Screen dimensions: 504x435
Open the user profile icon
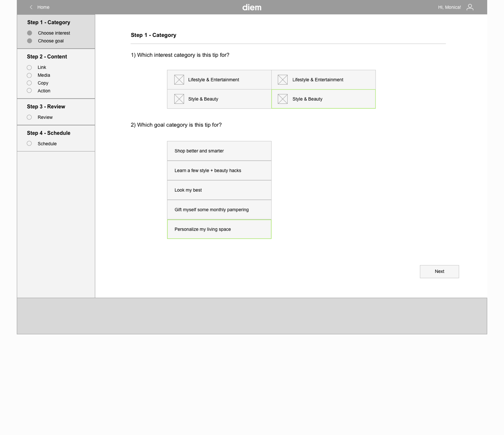click(x=470, y=7)
